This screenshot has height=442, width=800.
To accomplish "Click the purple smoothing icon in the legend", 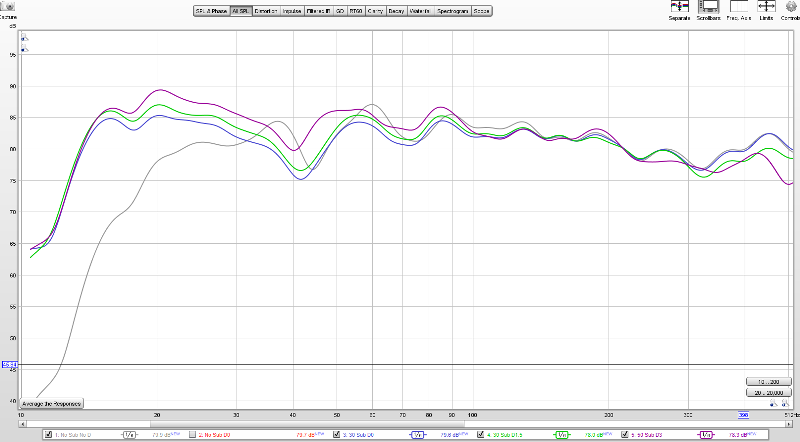I will tap(706, 435).
